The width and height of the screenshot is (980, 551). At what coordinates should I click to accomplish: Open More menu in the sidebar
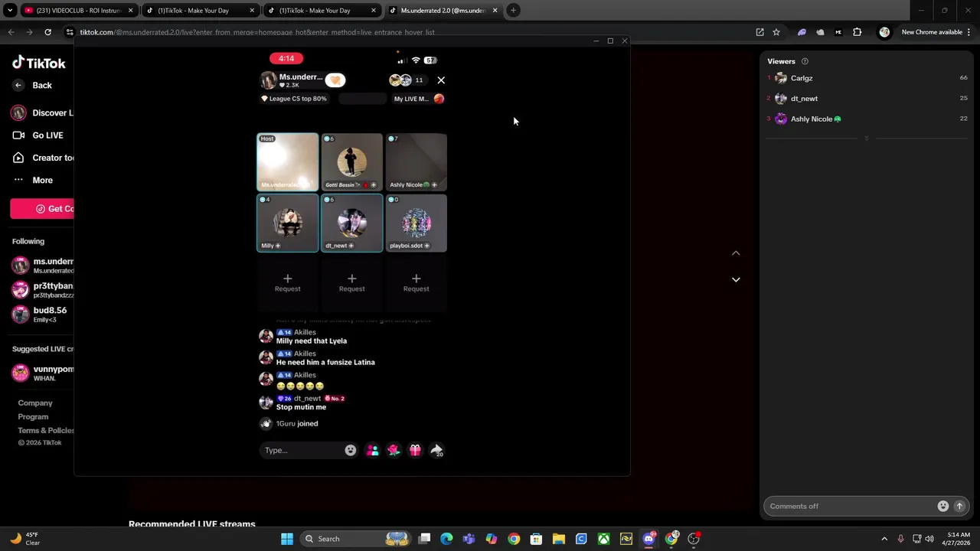(x=34, y=181)
